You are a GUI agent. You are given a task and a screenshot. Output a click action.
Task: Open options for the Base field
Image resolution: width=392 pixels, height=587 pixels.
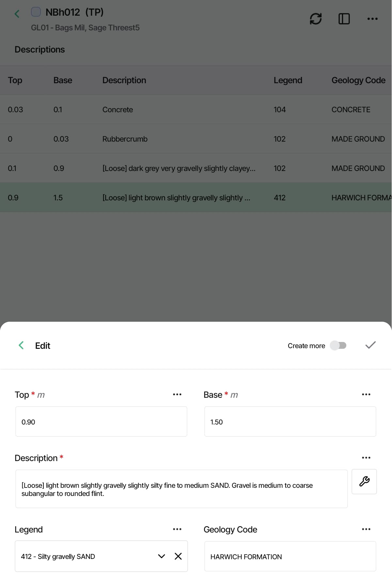(x=366, y=394)
